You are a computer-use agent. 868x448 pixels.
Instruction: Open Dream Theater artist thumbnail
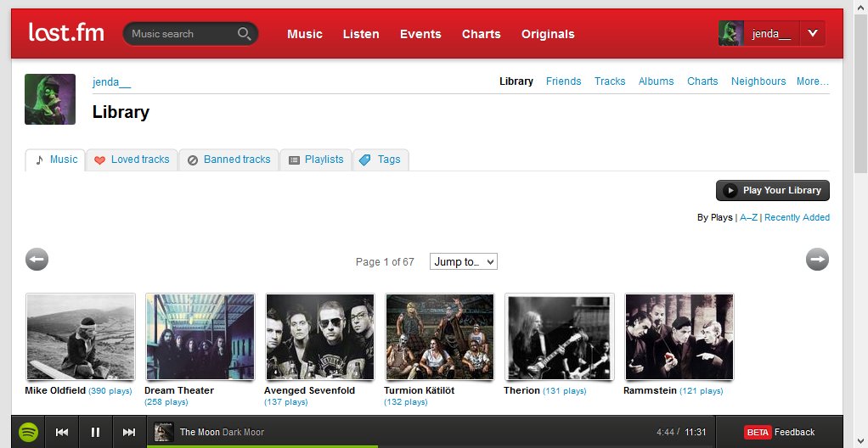(200, 337)
